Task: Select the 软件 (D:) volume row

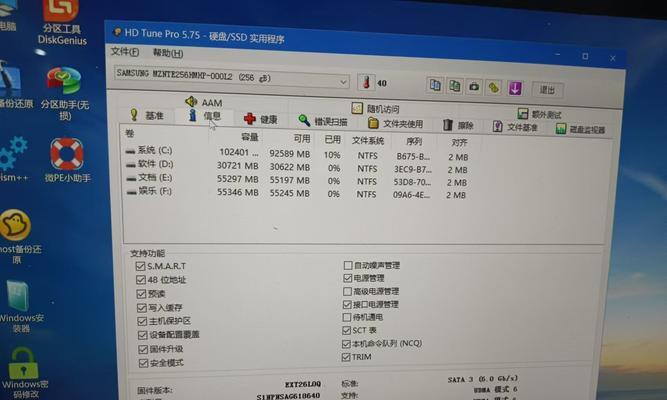Action: (298, 166)
